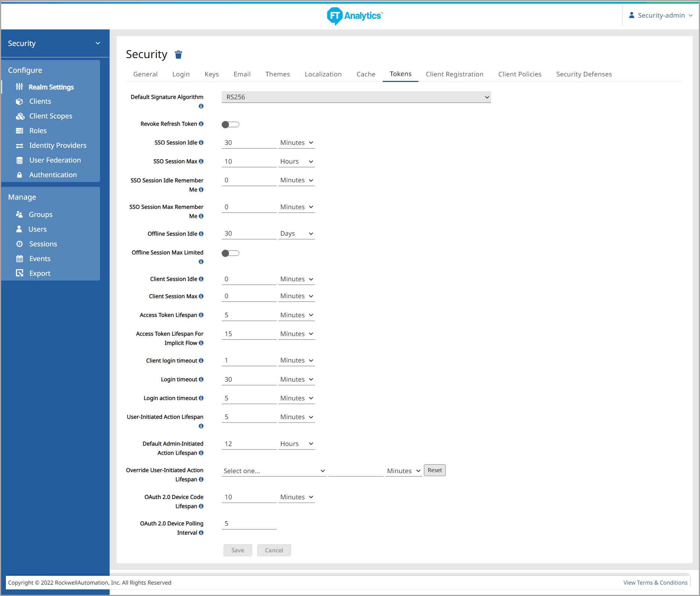The height and width of the screenshot is (596, 700).
Task: Open the SSO Session Idle units dropdown
Action: pos(297,143)
